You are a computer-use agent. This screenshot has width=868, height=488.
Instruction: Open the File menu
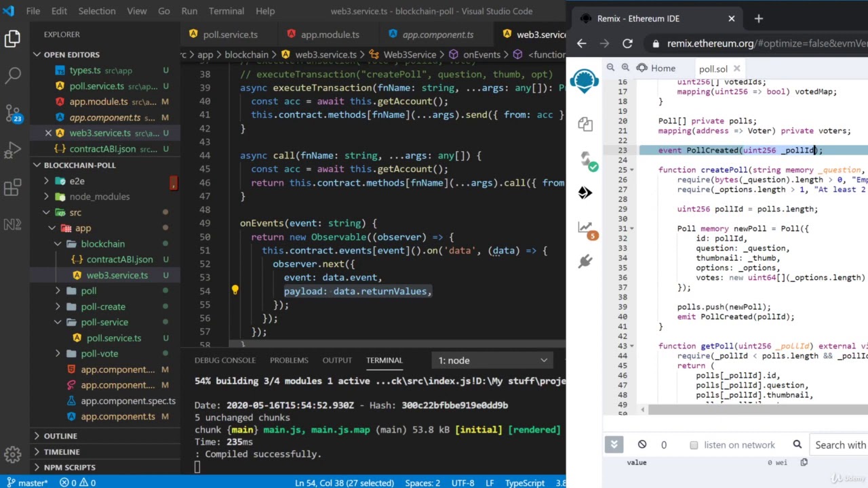(x=33, y=11)
